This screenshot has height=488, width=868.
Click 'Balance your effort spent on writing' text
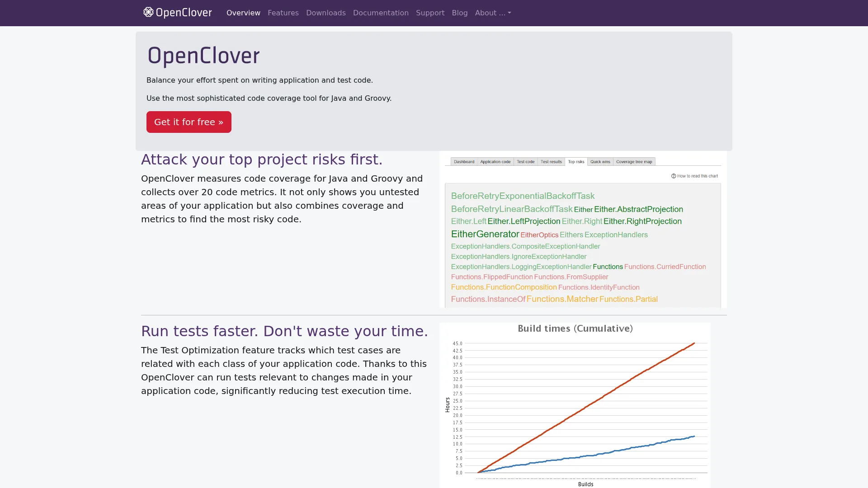click(x=259, y=80)
